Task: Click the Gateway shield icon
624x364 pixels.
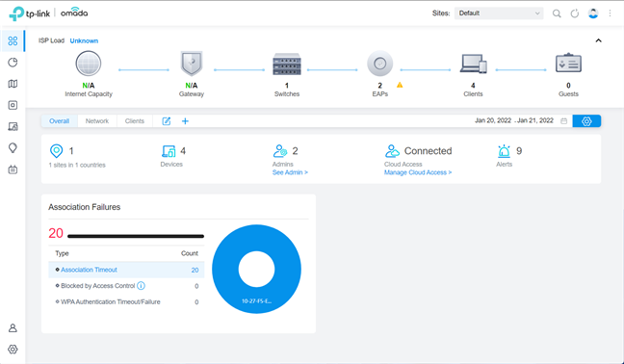Action: click(x=192, y=64)
